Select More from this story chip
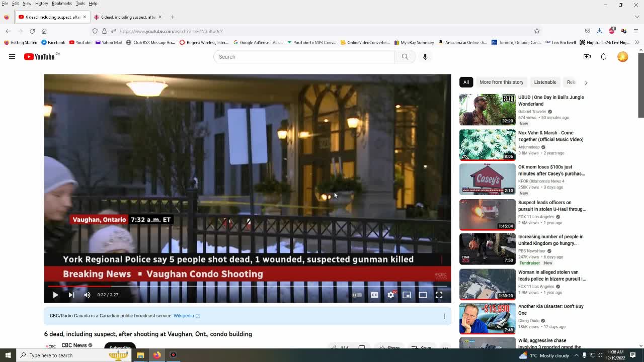The image size is (644, 362). click(501, 82)
